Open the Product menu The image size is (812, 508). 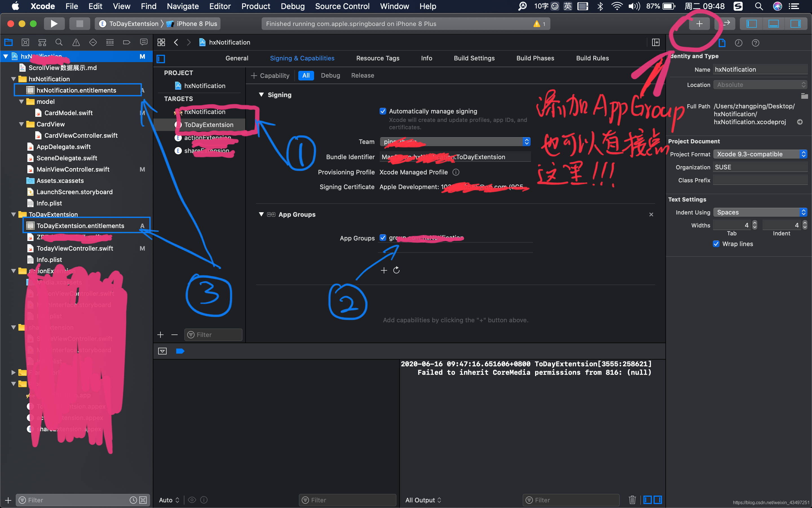click(256, 6)
